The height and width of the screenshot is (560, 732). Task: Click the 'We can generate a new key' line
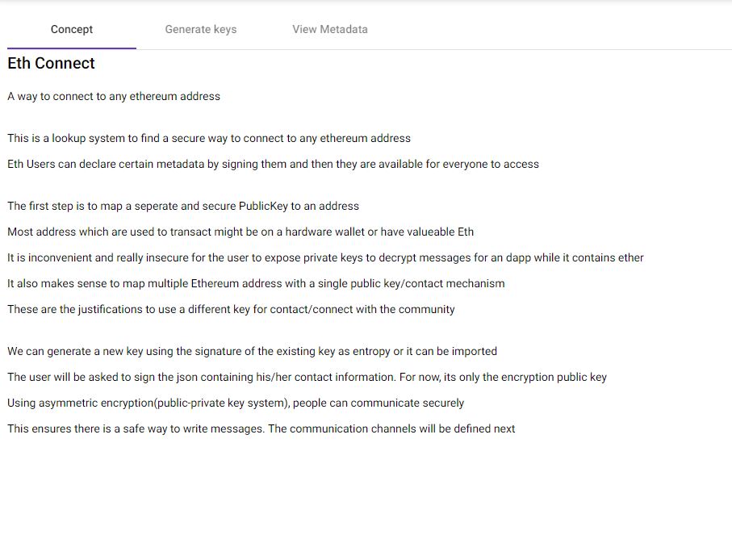[252, 351]
